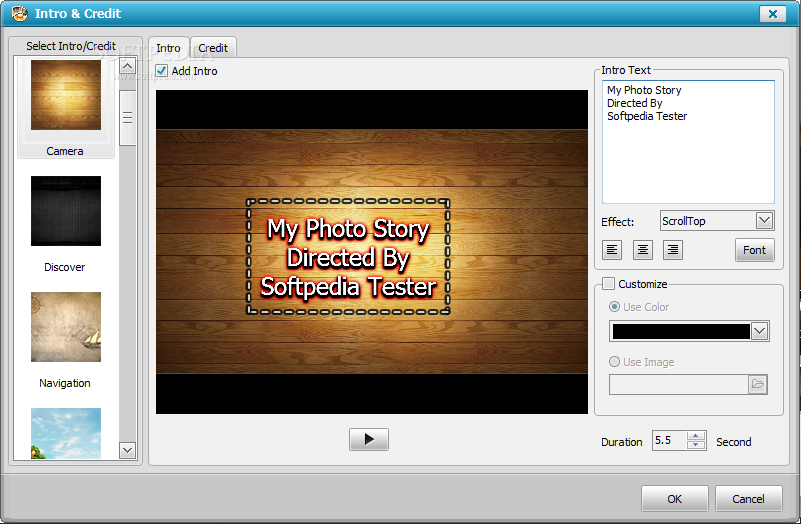Switch to the Intro tab
801x524 pixels.
169,48
